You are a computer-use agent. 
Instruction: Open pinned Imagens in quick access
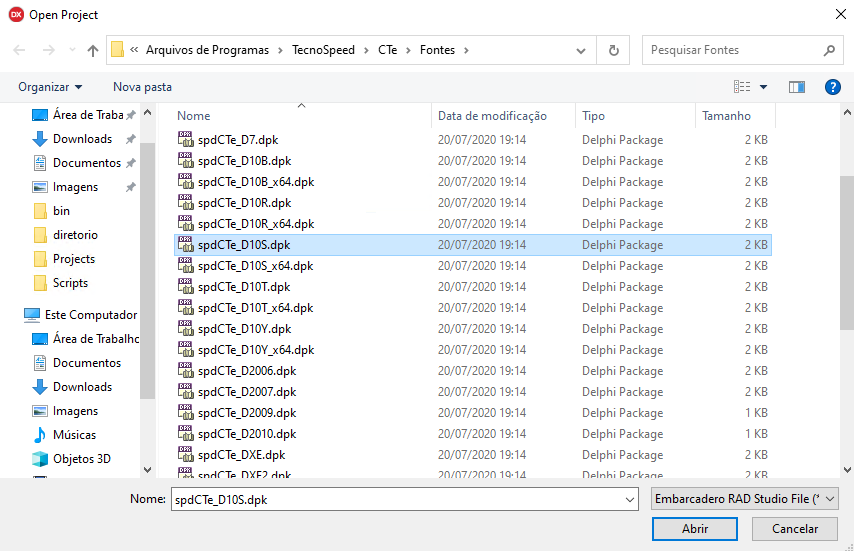point(83,187)
